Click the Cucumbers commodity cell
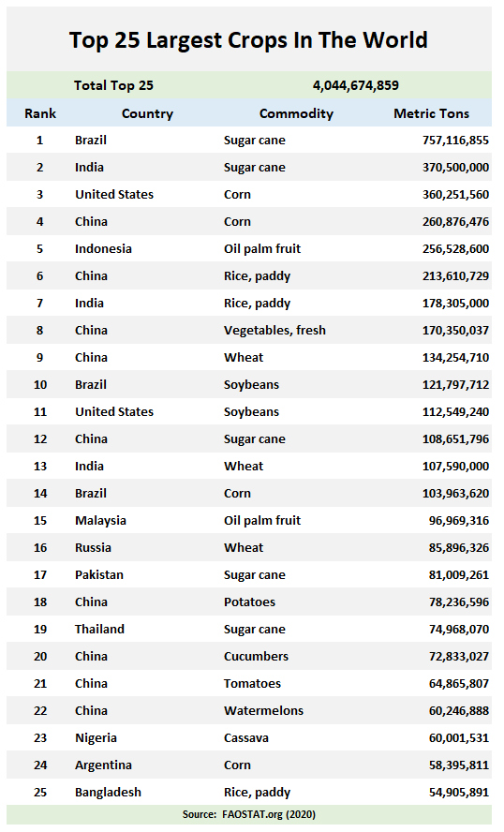Screen dimensions: 504x832 [x=257, y=657]
